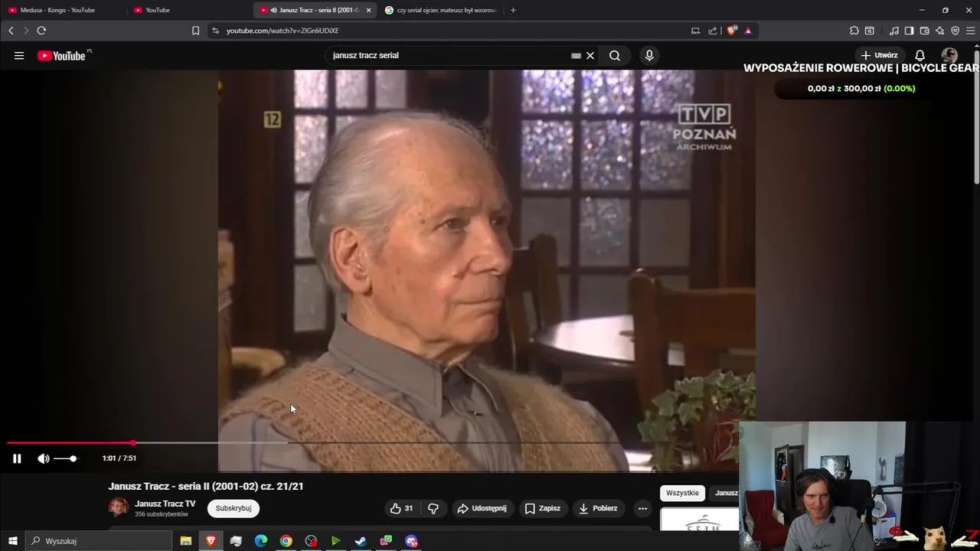980x551 pixels.
Task: Open Microsoft Edge from the taskbar
Action: coord(260,541)
